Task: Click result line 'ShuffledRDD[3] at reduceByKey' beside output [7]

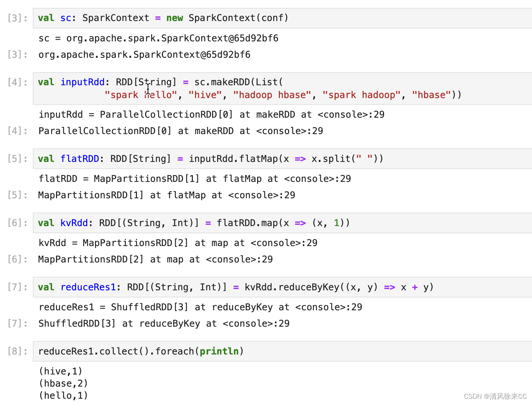Action: pos(164,323)
